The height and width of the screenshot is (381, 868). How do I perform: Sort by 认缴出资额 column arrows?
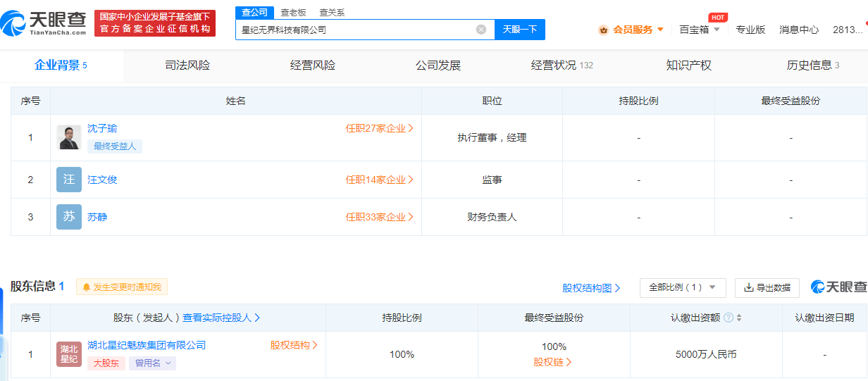click(x=739, y=318)
